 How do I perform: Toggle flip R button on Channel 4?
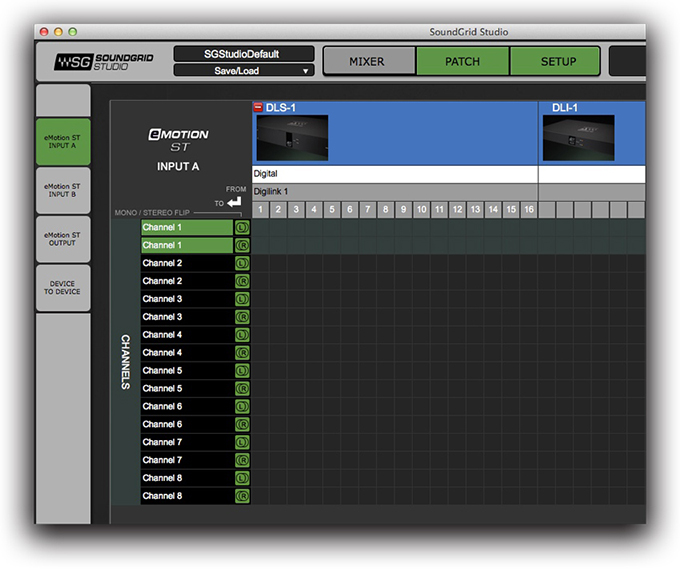242,353
